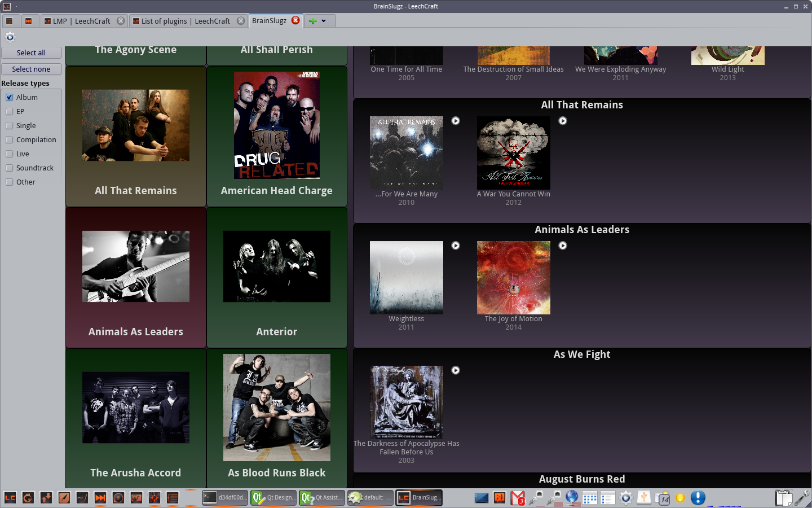This screenshot has width=812, height=508.
Task: Click the One Time for All Time title
Action: point(407,69)
